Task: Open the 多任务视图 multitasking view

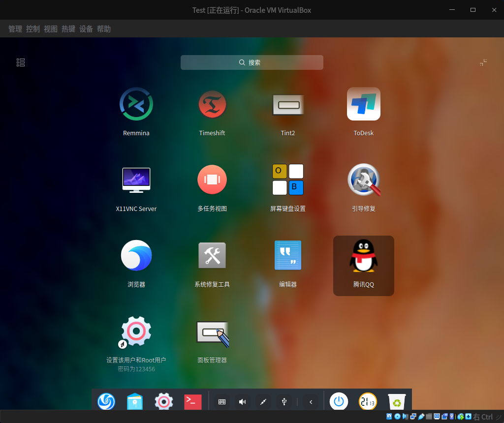Action: 212,180
